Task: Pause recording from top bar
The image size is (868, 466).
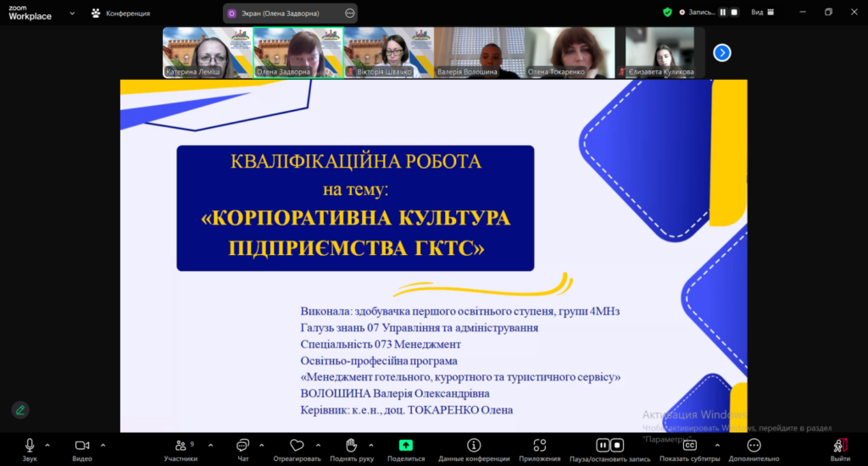Action: (x=722, y=12)
